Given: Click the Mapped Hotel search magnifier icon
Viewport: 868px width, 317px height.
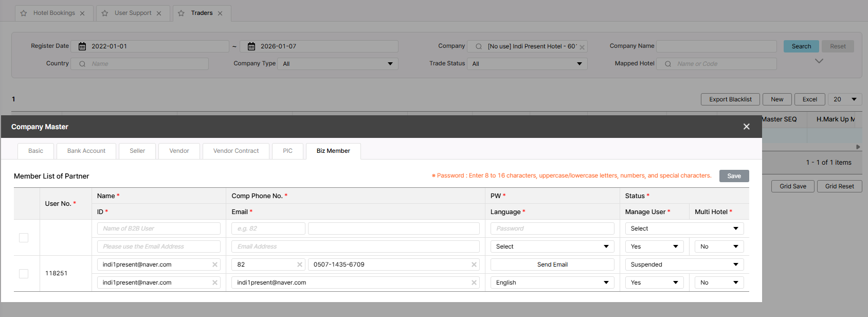Looking at the screenshot, I should [x=668, y=64].
